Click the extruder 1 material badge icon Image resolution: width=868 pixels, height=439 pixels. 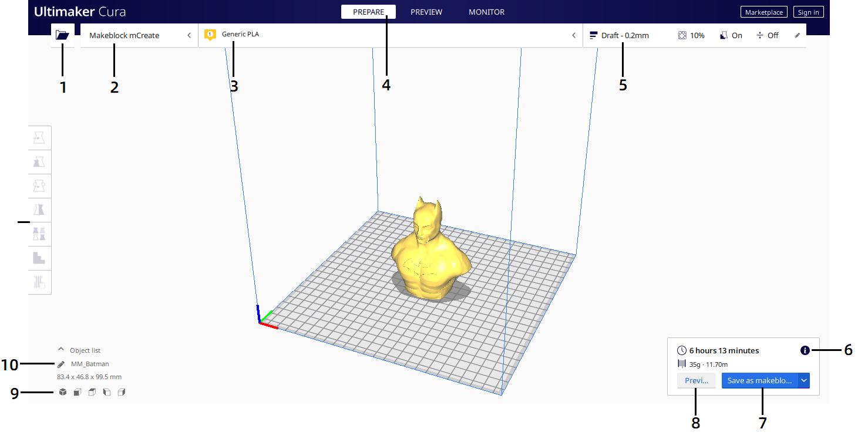210,35
